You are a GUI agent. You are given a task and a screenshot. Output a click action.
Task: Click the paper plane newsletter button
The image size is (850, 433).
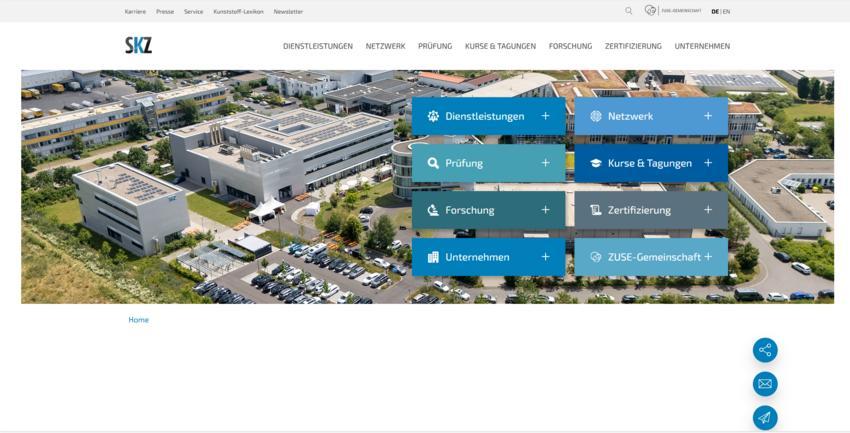[x=765, y=418]
